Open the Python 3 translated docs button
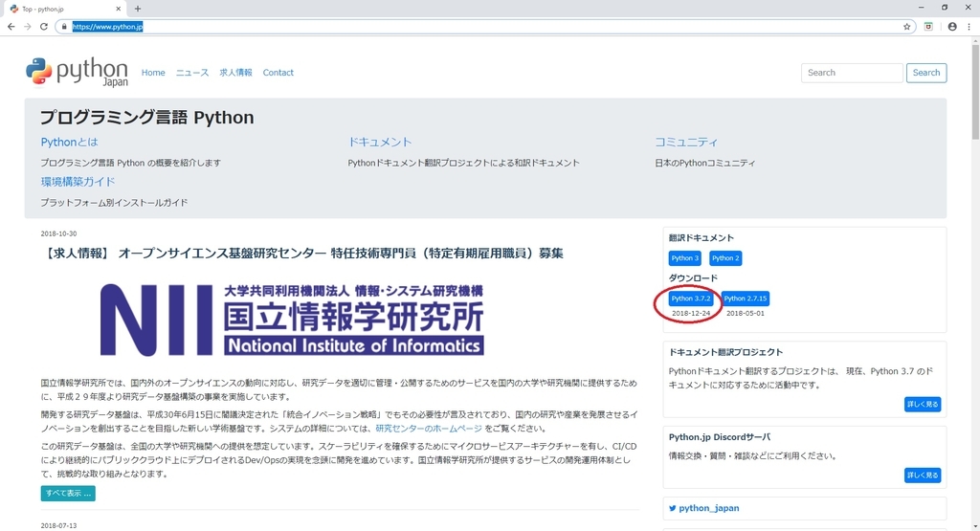980x531 pixels. pos(685,258)
